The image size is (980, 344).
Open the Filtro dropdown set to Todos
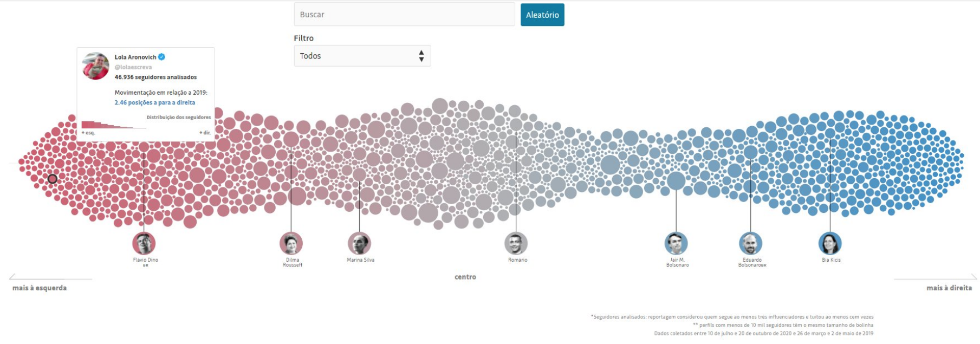362,56
